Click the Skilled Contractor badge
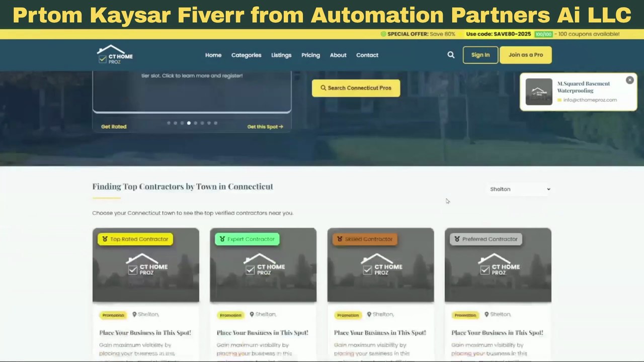 click(365, 239)
